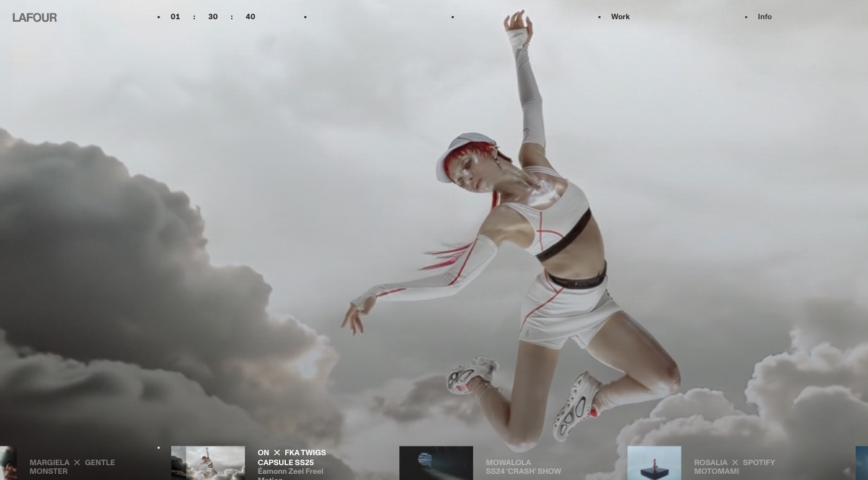Screen dimensions: 868x480
Task: Select the square marker beside Work
Action: pyautogui.click(x=600, y=17)
